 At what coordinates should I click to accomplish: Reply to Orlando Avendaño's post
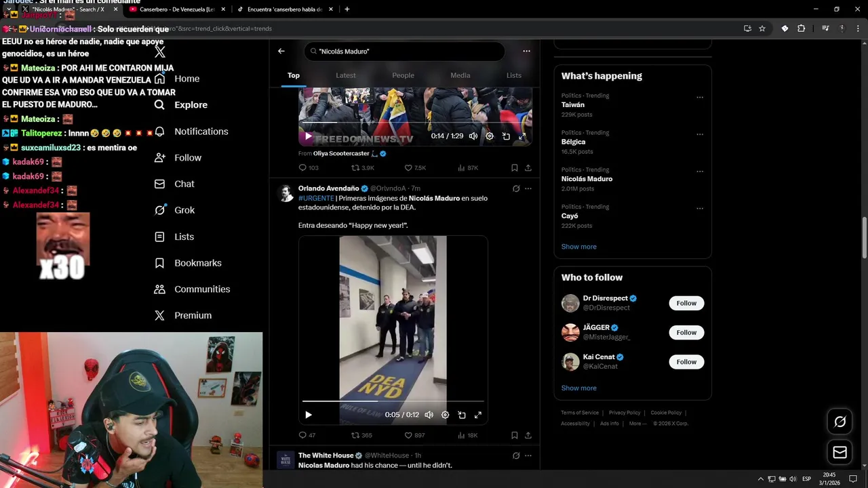click(x=307, y=435)
